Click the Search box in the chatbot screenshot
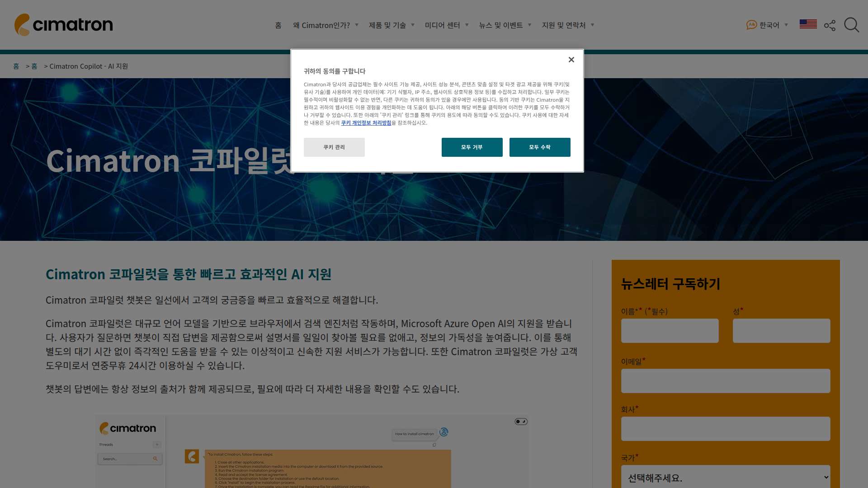 130,459
